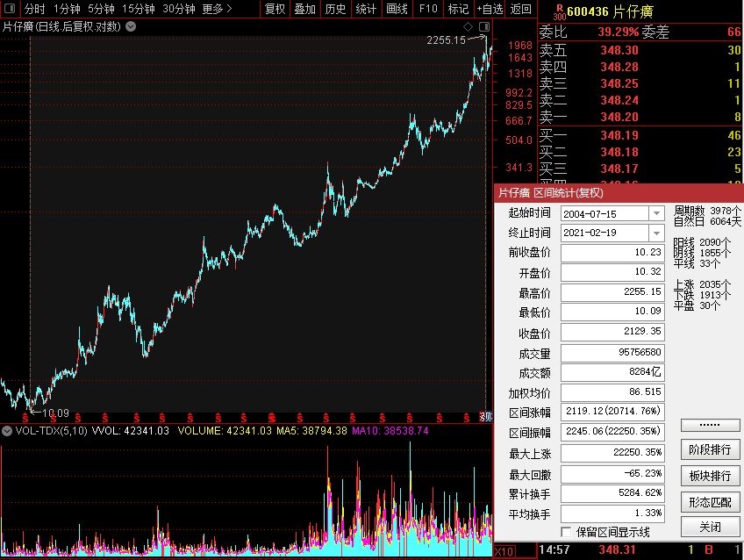
Task: Select the 1分钟 period
Action: 67,9
